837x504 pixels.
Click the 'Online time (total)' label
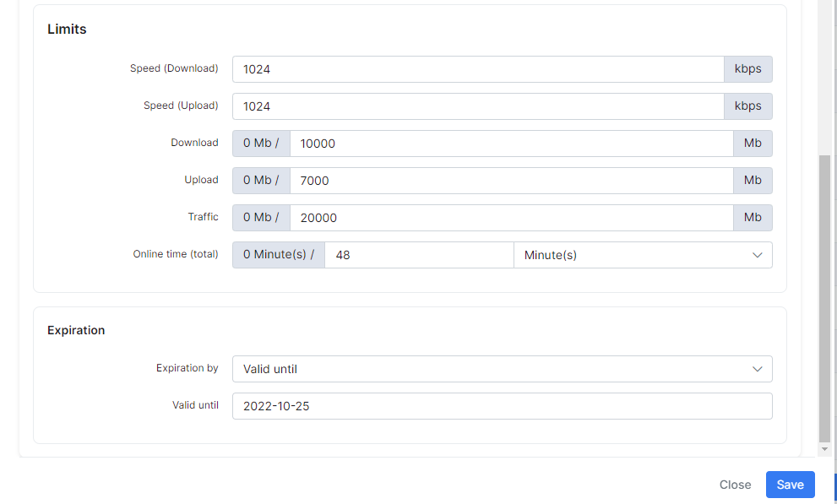(x=176, y=254)
